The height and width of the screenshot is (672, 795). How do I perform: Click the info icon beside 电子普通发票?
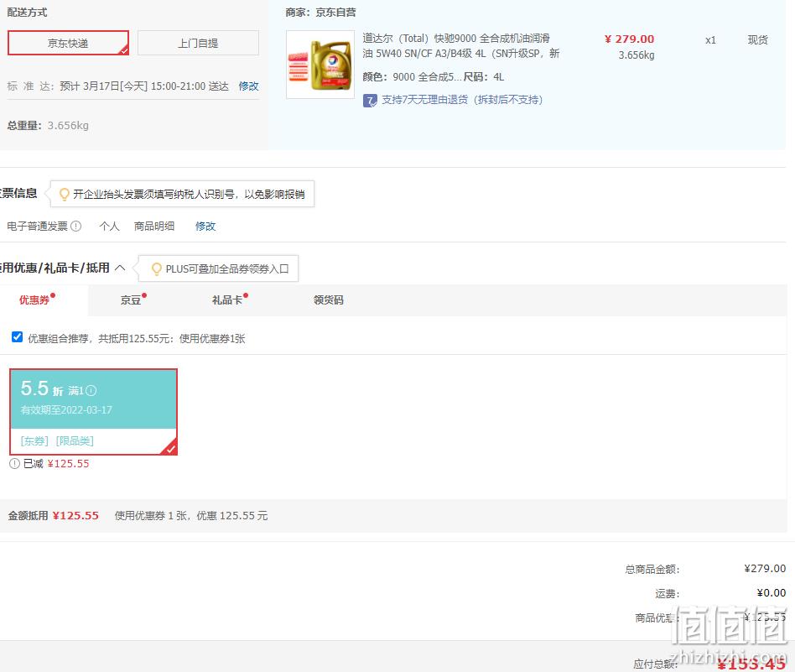click(x=76, y=227)
